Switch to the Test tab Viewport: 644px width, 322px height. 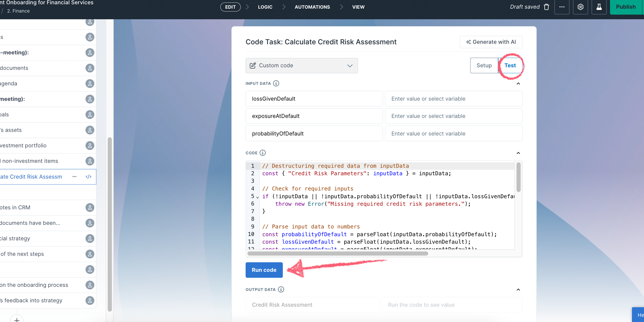(x=510, y=66)
